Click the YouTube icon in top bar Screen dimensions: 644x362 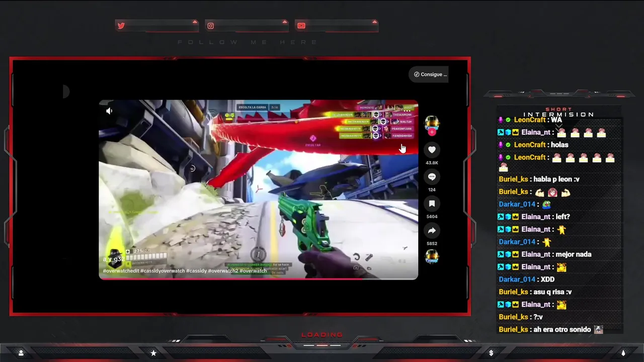click(301, 26)
